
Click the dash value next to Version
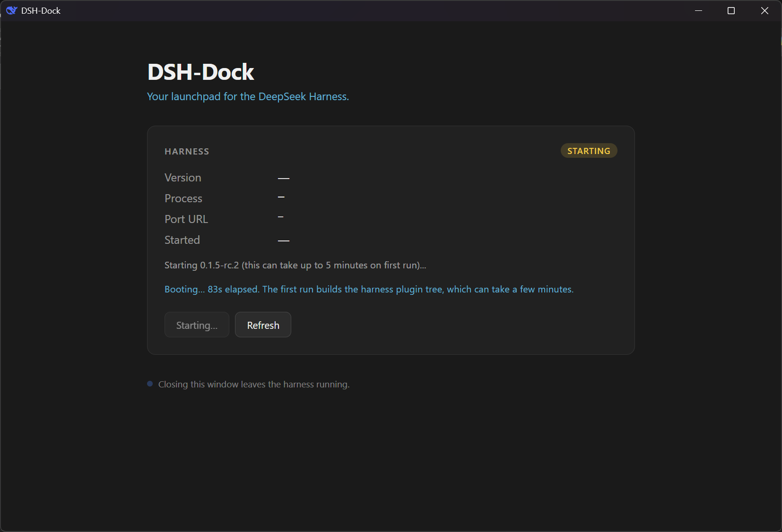[284, 179]
